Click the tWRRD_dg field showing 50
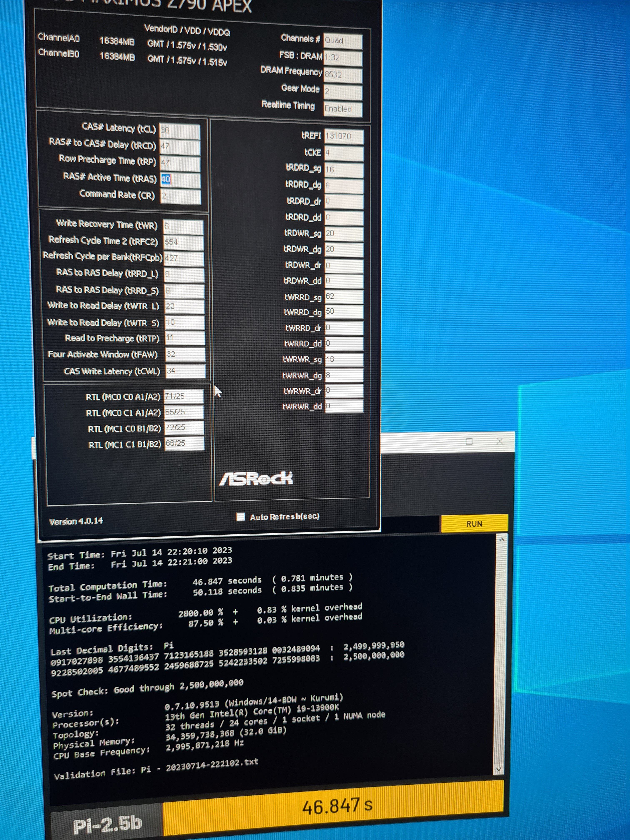This screenshot has width=630, height=840. (344, 312)
